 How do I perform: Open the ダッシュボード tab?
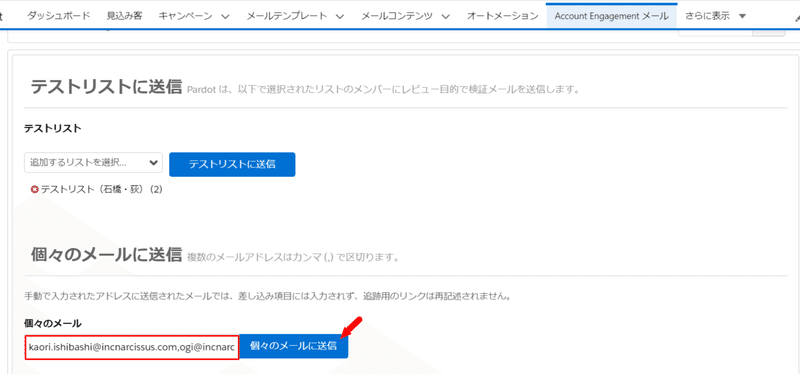(59, 16)
